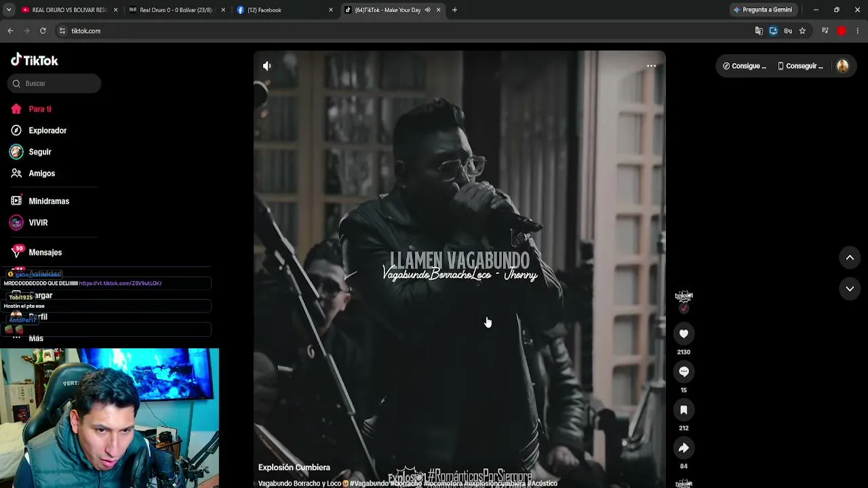Click the browser back arrow

(x=10, y=30)
